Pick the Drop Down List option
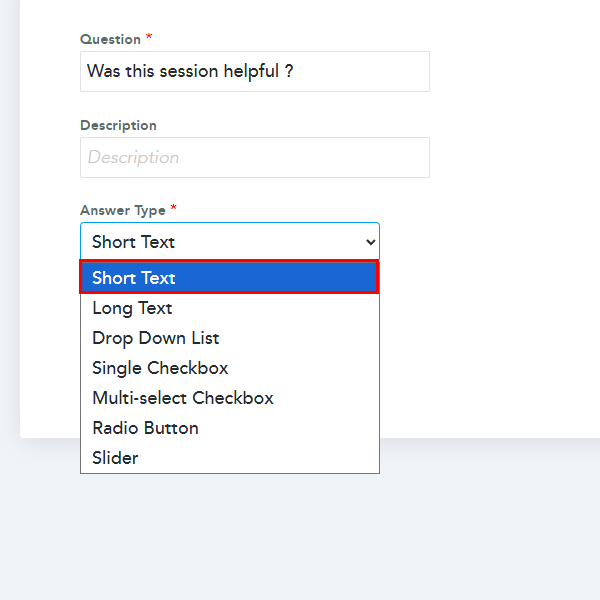Screen dimensions: 600x600 155,338
